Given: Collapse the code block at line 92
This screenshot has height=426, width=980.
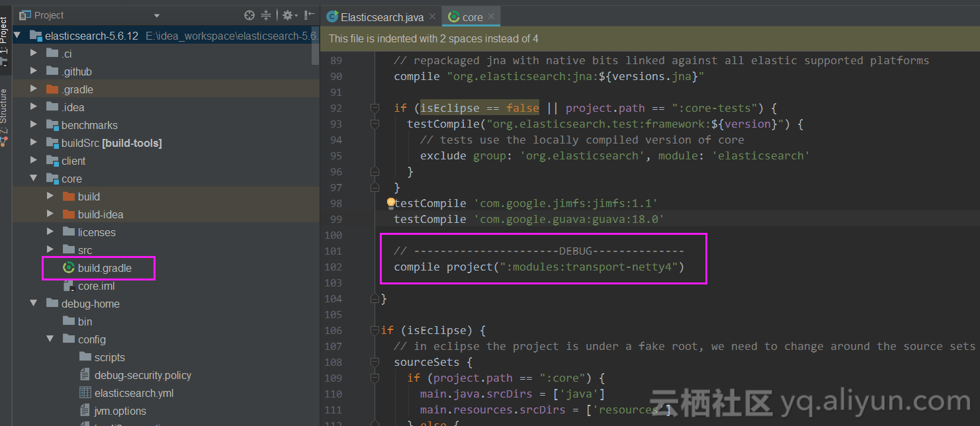Looking at the screenshot, I should [x=375, y=108].
